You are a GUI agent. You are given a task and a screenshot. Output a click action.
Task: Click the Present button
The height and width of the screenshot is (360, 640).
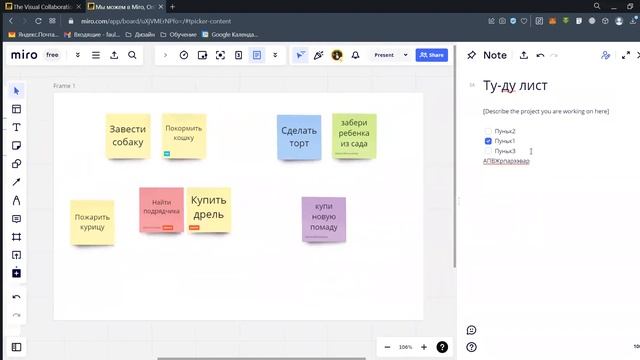384,55
